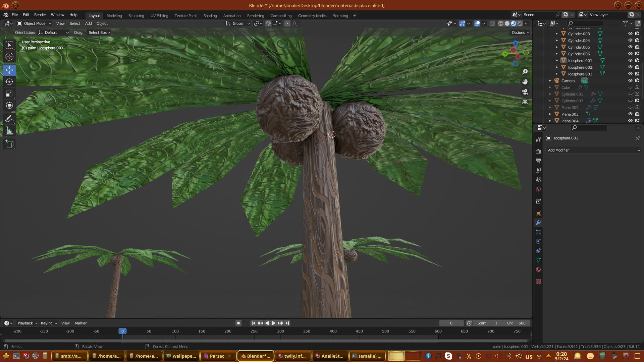This screenshot has width=644, height=362.
Task: Open the Object Data properties tab
Action: pyautogui.click(x=538, y=260)
